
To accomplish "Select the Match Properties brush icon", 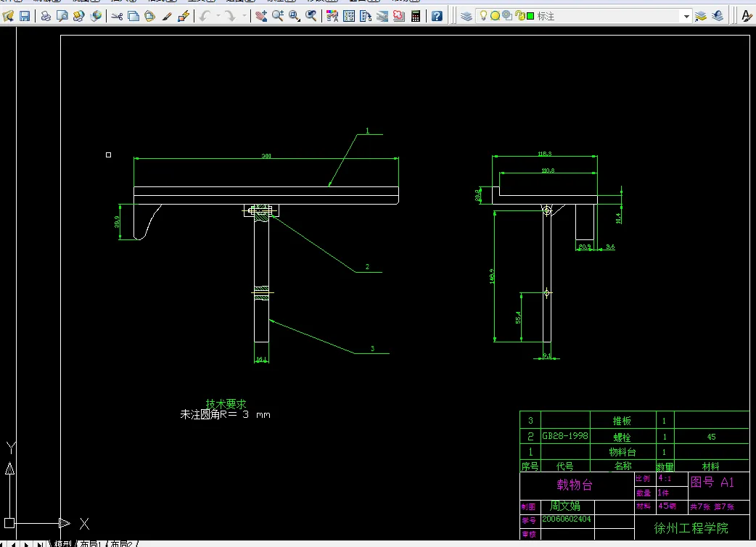I will [167, 16].
